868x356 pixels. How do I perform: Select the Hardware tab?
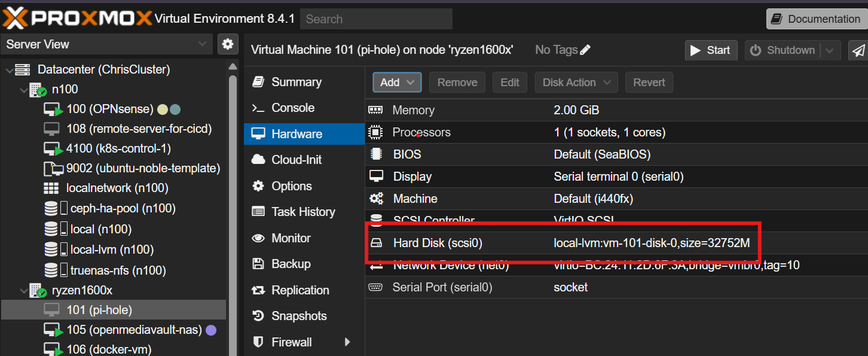[x=304, y=134]
